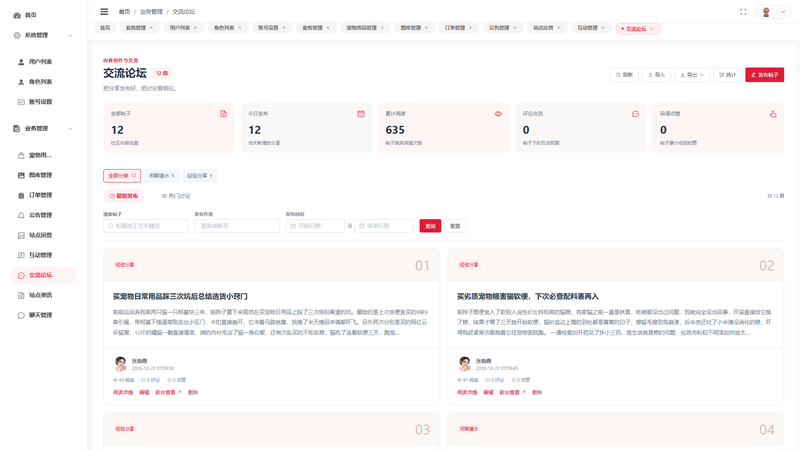The image size is (800, 450).
Task: Click 编辑 link on post 01
Action: coord(144,393)
